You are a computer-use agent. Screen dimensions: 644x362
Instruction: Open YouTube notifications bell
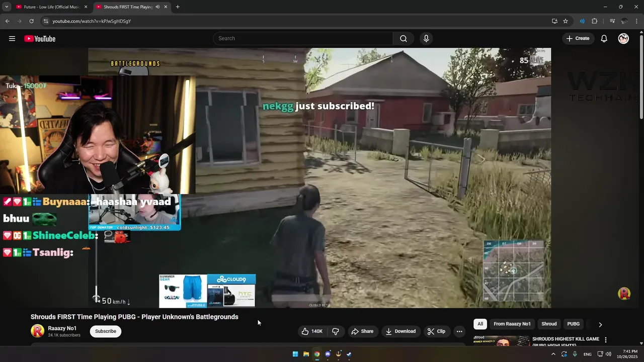click(604, 39)
